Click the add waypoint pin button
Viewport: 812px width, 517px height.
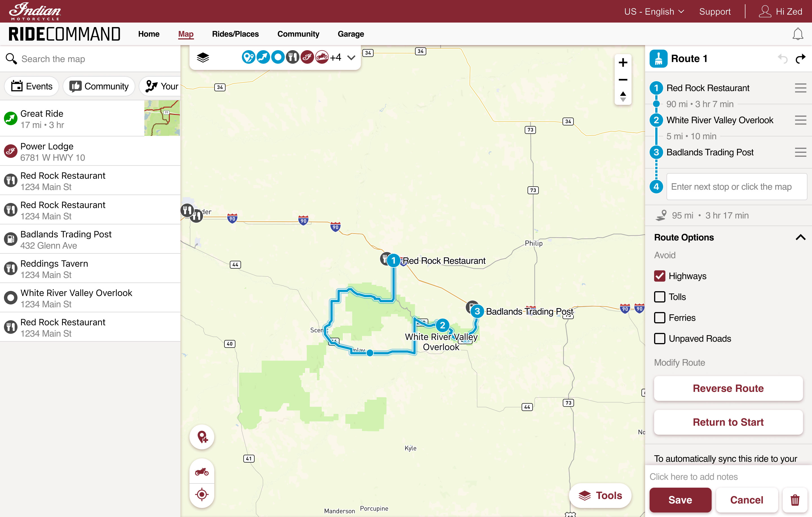[202, 437]
